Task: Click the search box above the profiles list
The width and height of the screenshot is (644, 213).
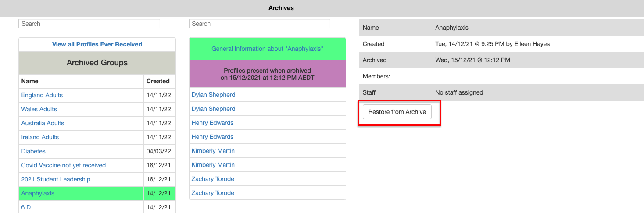Action: [x=259, y=24]
